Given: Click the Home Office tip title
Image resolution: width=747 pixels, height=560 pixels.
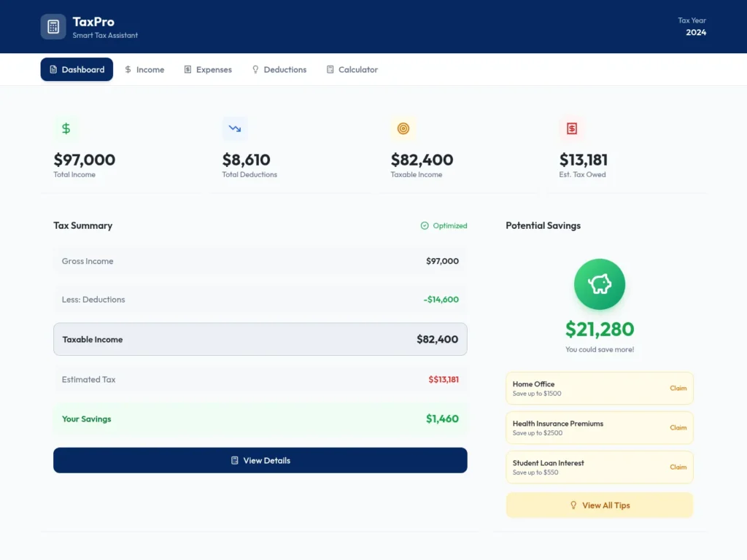Looking at the screenshot, I should (533, 384).
